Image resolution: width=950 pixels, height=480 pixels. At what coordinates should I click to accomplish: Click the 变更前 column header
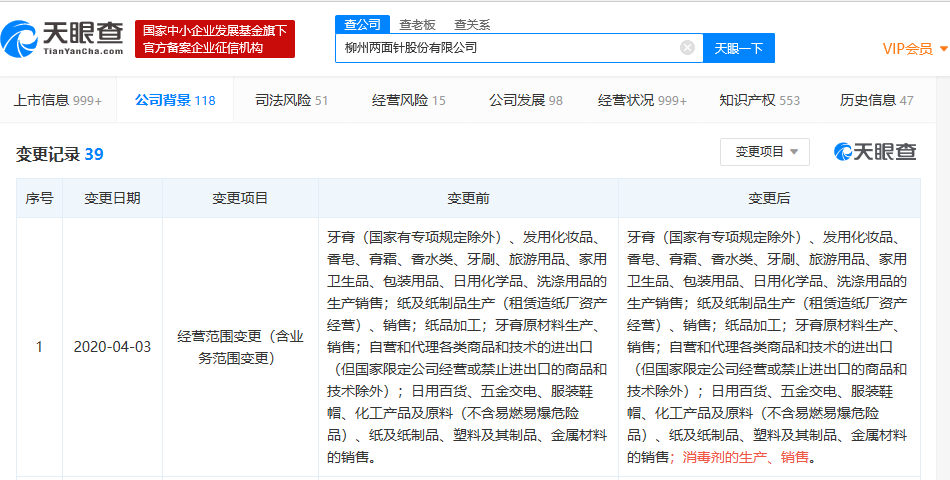468,198
